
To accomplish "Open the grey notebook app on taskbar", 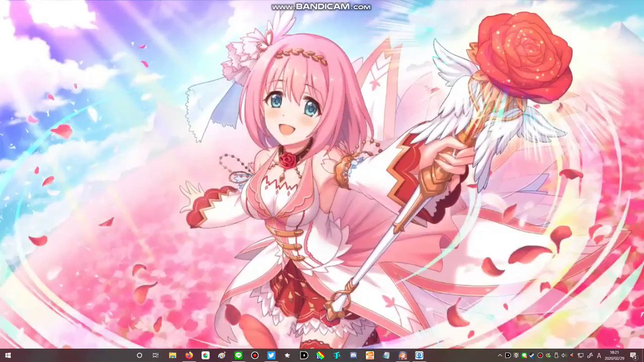I will (386, 355).
